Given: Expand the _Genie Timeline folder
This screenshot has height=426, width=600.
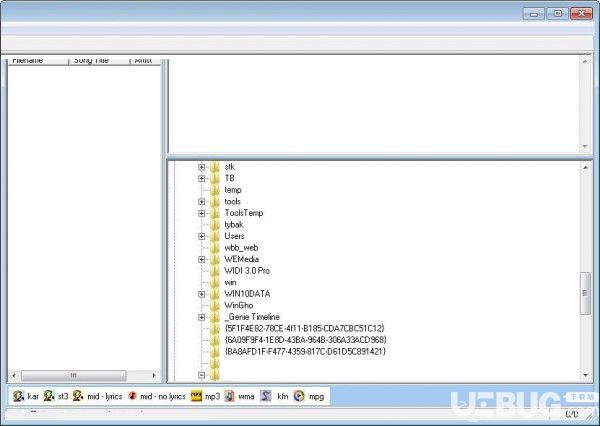Looking at the screenshot, I should [202, 317].
